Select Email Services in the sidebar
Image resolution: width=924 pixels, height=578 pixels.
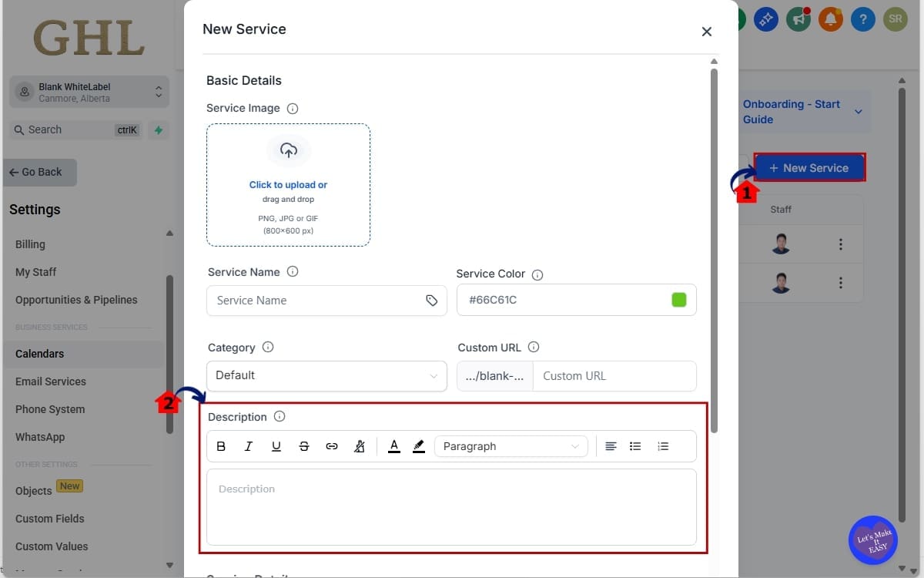(51, 381)
